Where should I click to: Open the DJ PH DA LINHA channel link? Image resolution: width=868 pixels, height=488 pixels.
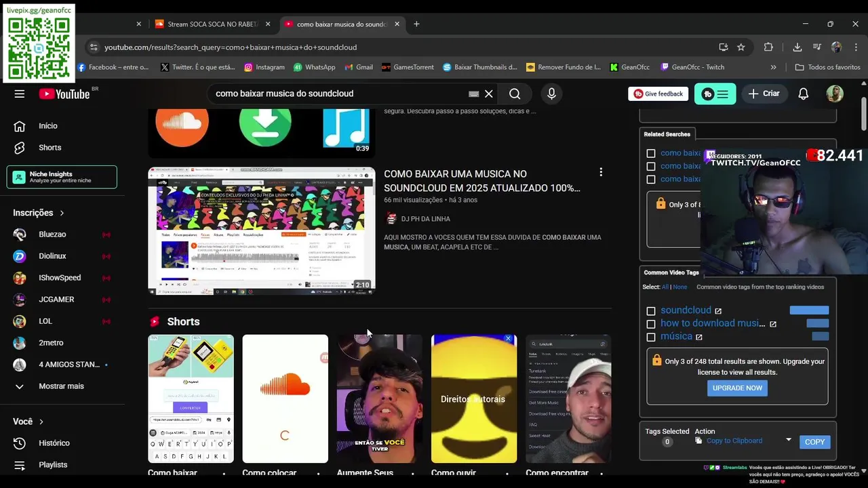425,219
